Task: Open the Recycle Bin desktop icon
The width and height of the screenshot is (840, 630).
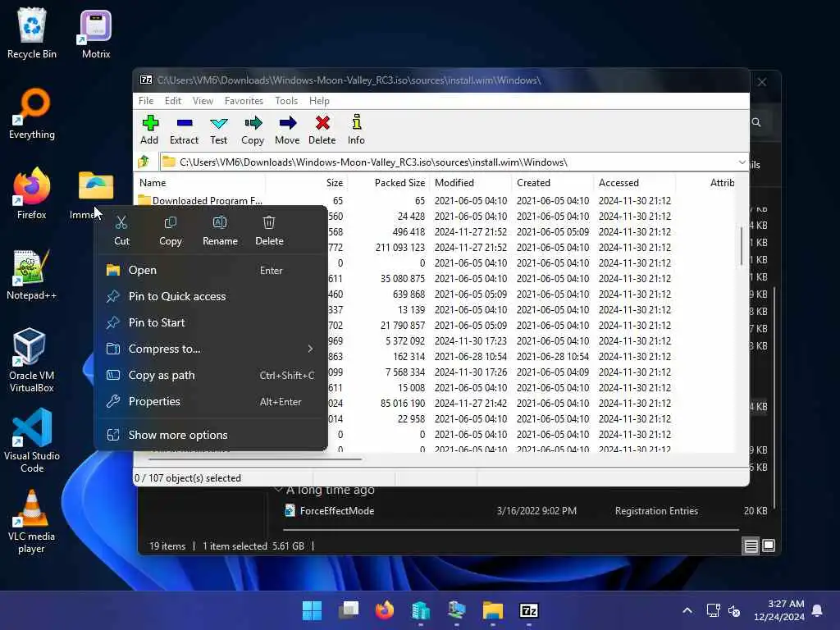Action: tap(32, 34)
